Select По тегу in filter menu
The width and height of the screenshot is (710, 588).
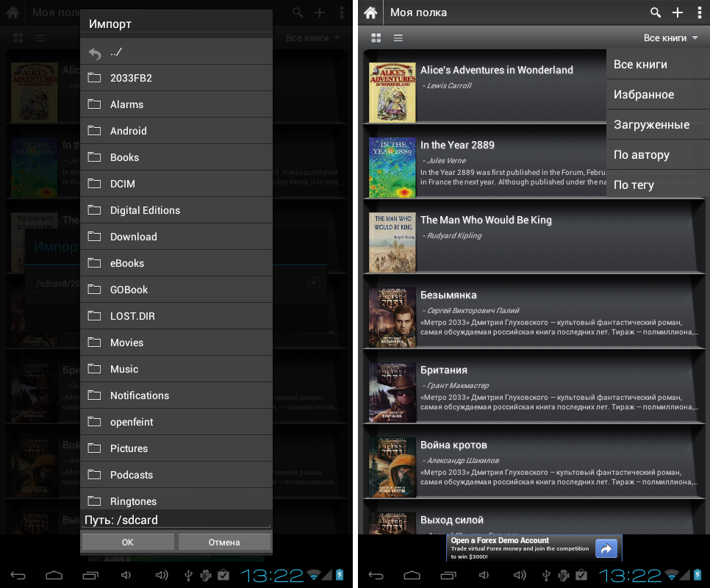coord(658,184)
